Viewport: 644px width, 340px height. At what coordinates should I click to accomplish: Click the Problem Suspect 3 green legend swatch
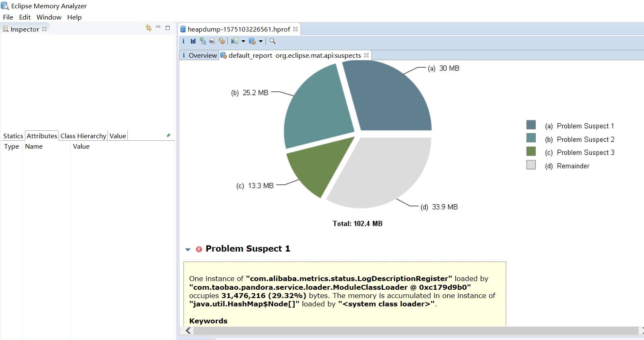point(531,151)
